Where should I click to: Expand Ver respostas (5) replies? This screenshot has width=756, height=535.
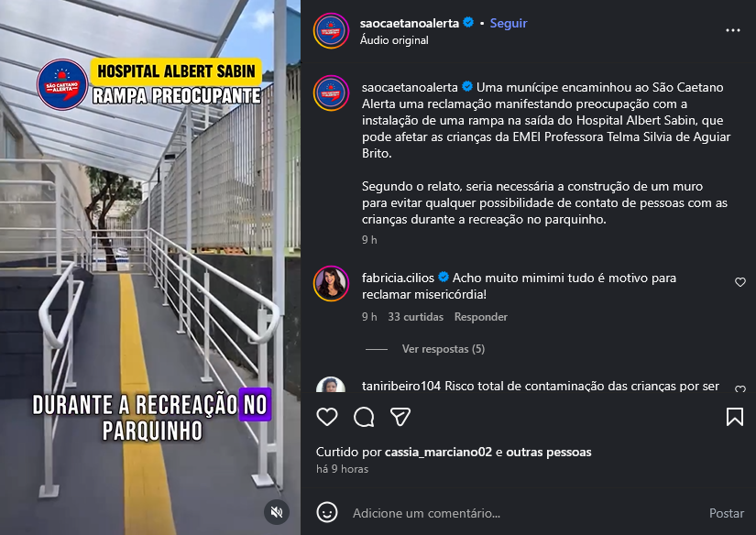pos(444,349)
